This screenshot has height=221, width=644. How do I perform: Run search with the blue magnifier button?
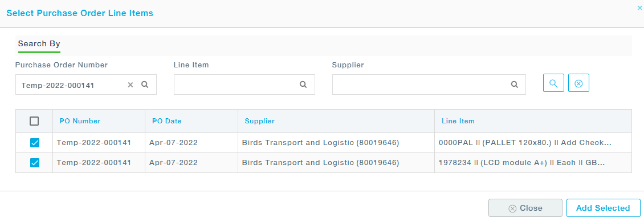[x=553, y=83]
